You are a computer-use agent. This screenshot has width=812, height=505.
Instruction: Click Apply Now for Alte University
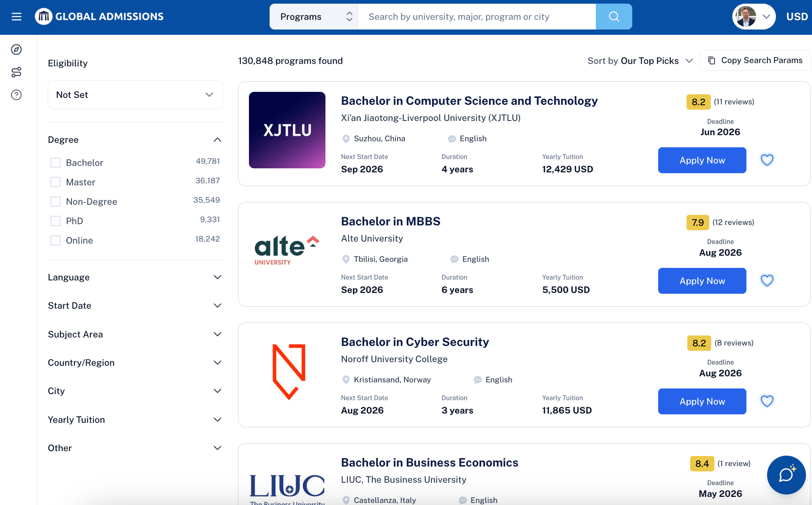(x=702, y=281)
